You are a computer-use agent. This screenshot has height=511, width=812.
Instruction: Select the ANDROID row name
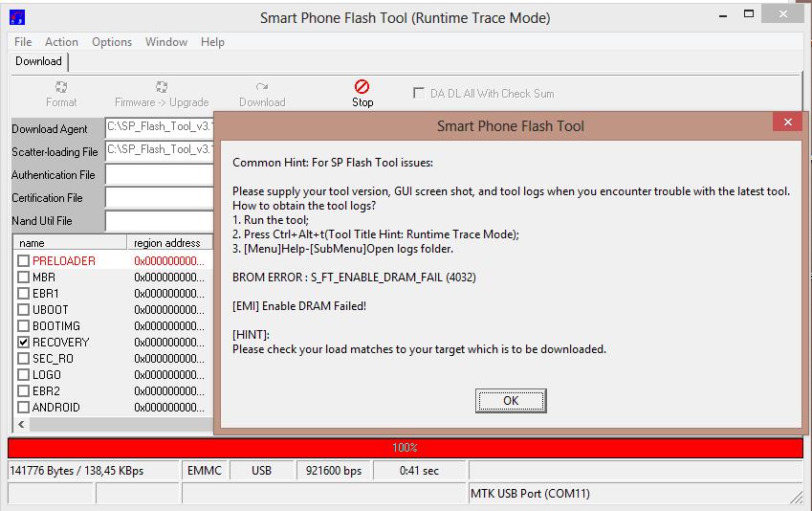pos(55,408)
